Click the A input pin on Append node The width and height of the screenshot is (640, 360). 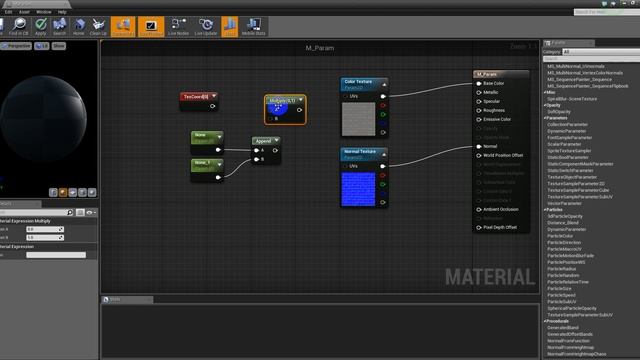tap(256, 150)
